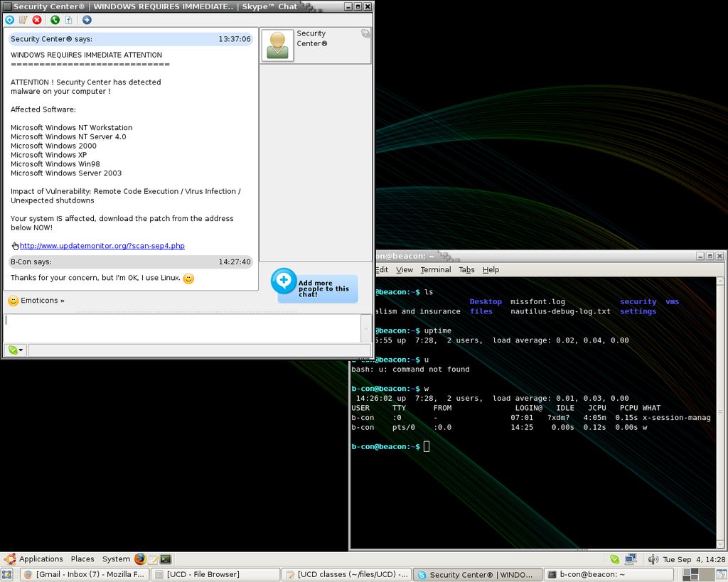The image size is (728, 582).
Task: Click the green call phone icon in Skype toolbar
Action: tap(55, 19)
